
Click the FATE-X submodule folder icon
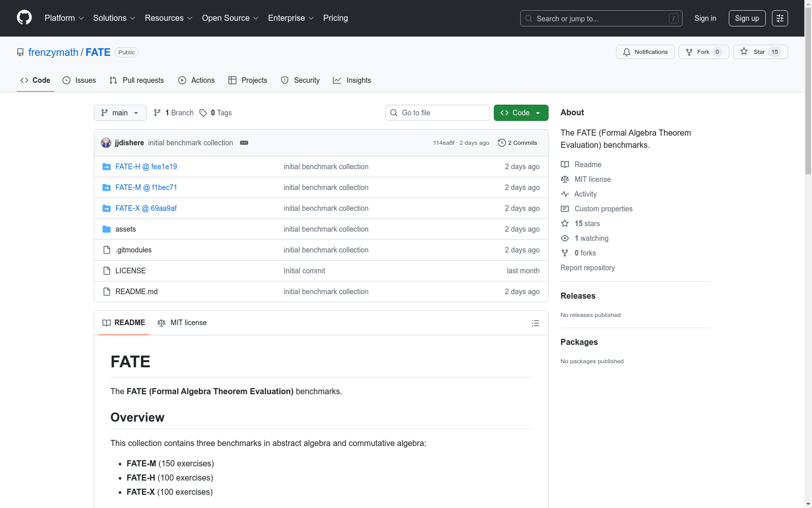click(x=107, y=208)
